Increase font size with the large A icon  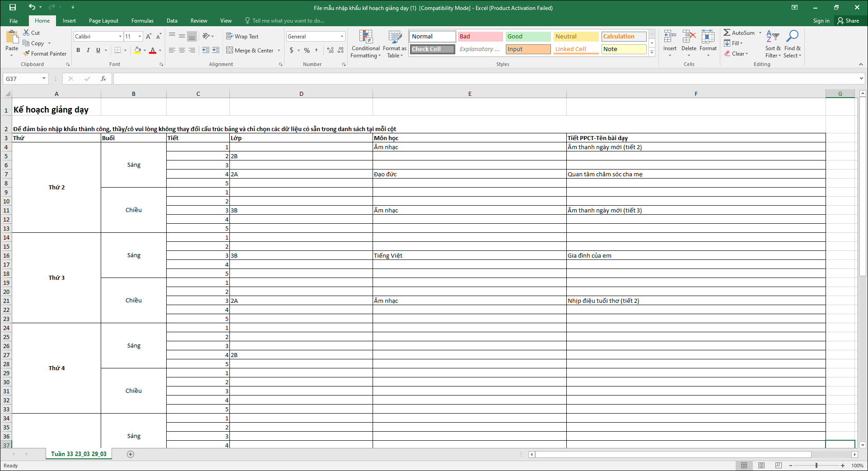[x=149, y=36]
